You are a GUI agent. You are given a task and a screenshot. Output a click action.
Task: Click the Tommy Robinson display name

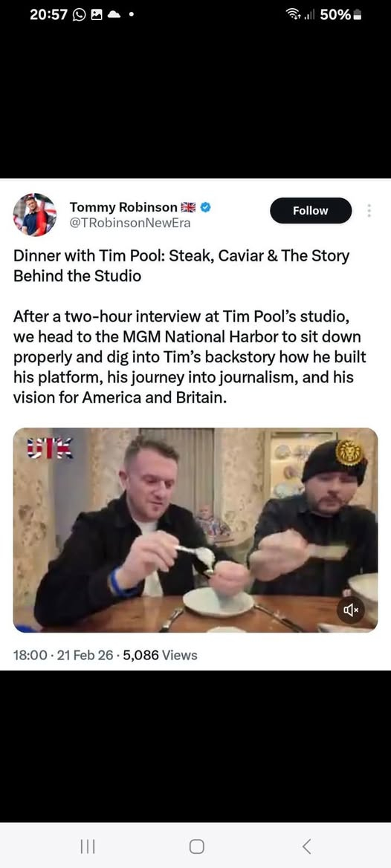123,207
